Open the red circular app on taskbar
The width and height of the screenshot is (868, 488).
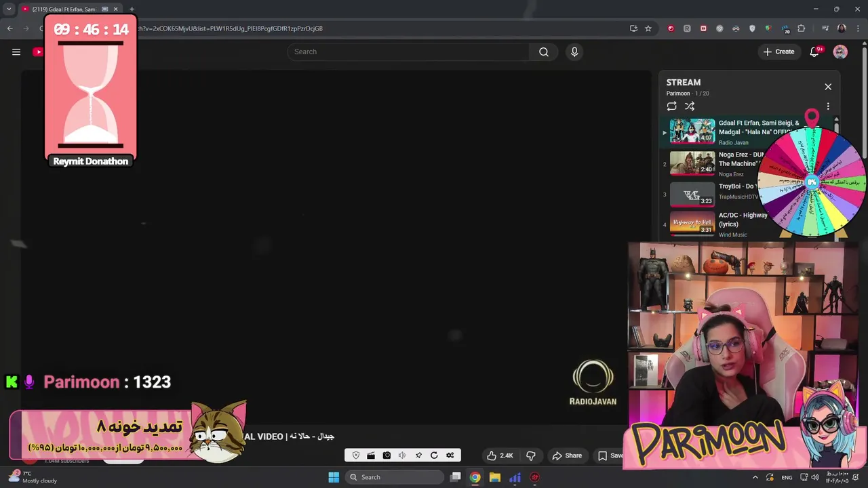(534, 477)
